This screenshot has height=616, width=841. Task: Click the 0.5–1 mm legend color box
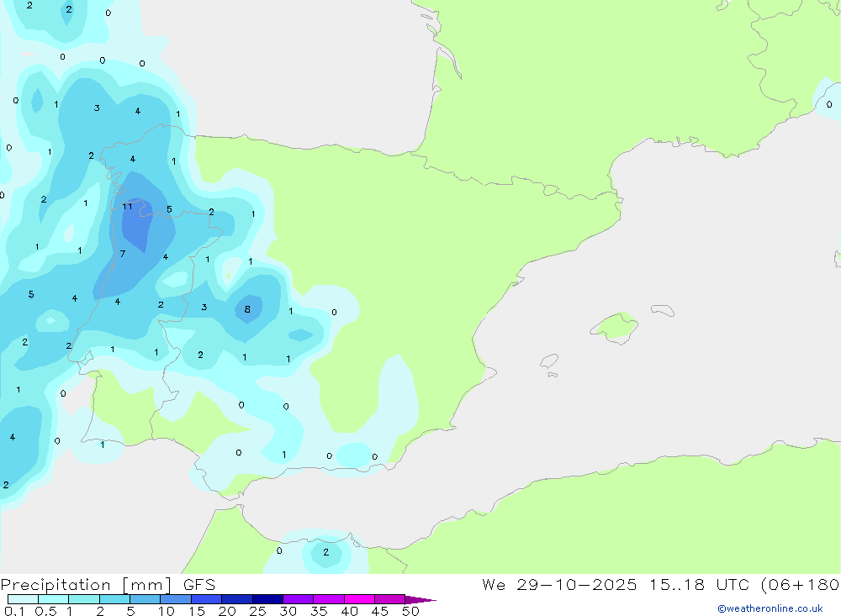pos(54,599)
